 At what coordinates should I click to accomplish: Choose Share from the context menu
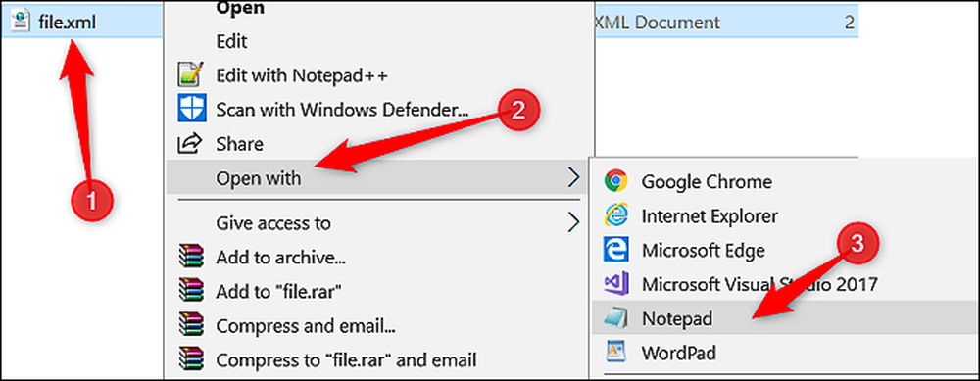click(239, 144)
